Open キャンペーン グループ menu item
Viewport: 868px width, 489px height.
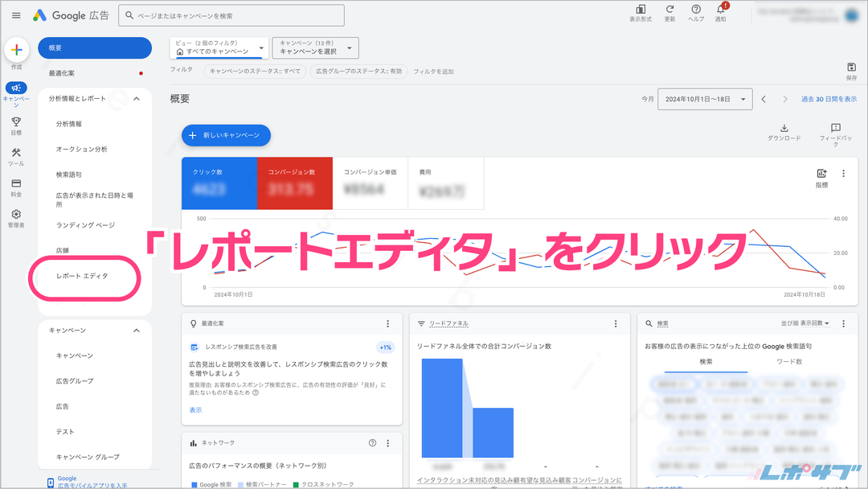pos(88,458)
